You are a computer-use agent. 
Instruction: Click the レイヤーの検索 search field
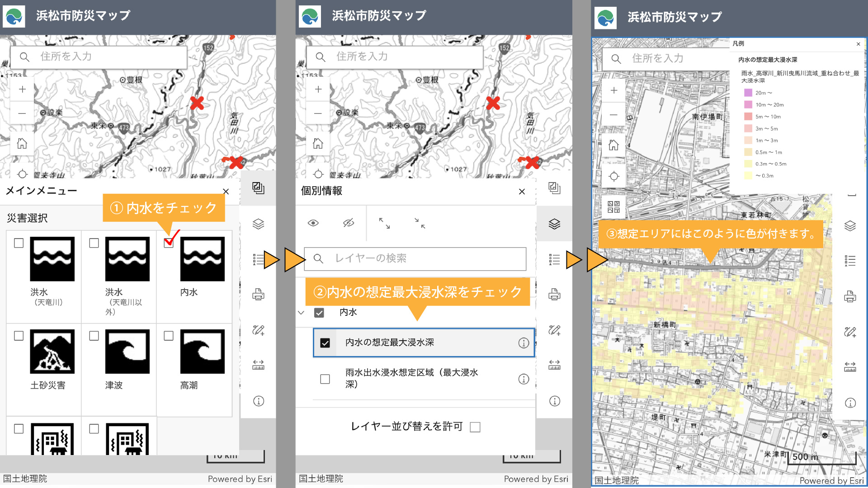415,258
